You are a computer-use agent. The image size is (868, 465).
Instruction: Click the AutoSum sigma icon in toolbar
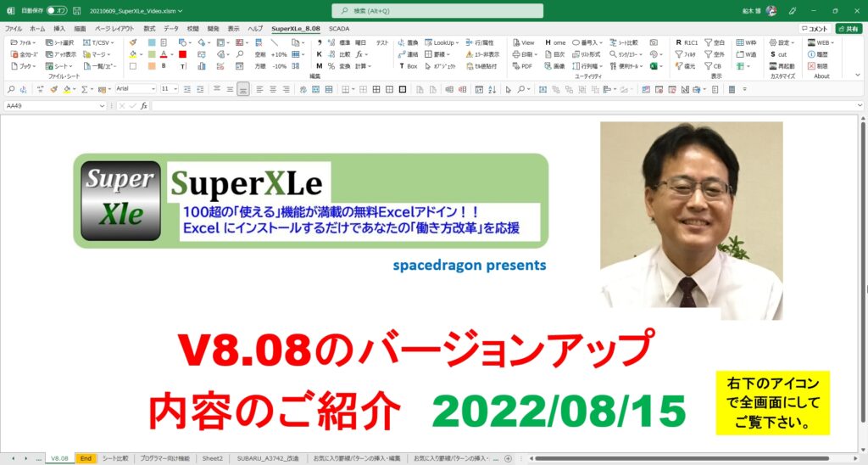84,89
